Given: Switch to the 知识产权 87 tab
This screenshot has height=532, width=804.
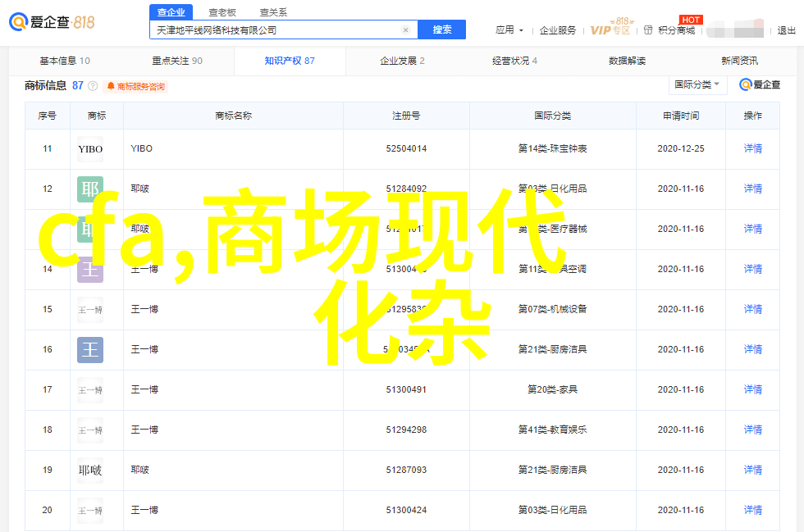Looking at the screenshot, I should [x=290, y=61].
